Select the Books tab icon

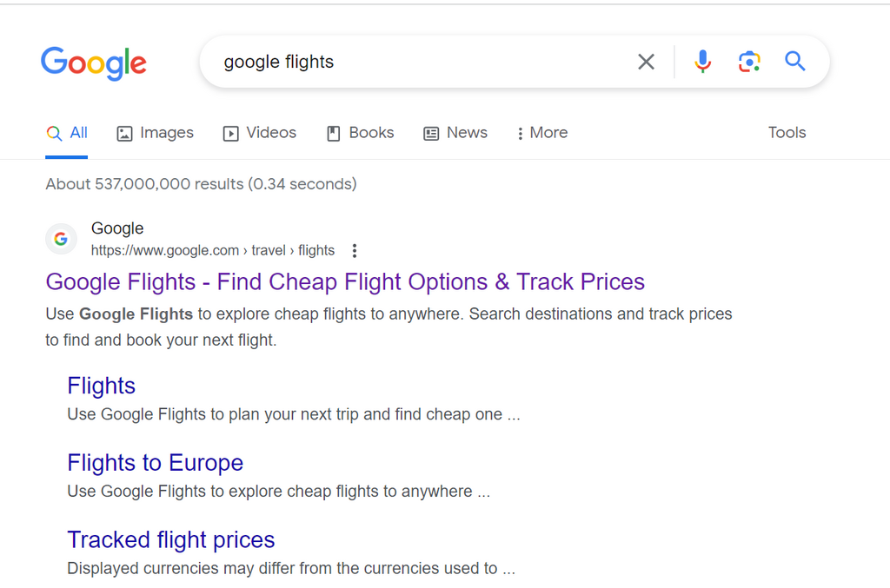pyautogui.click(x=333, y=133)
